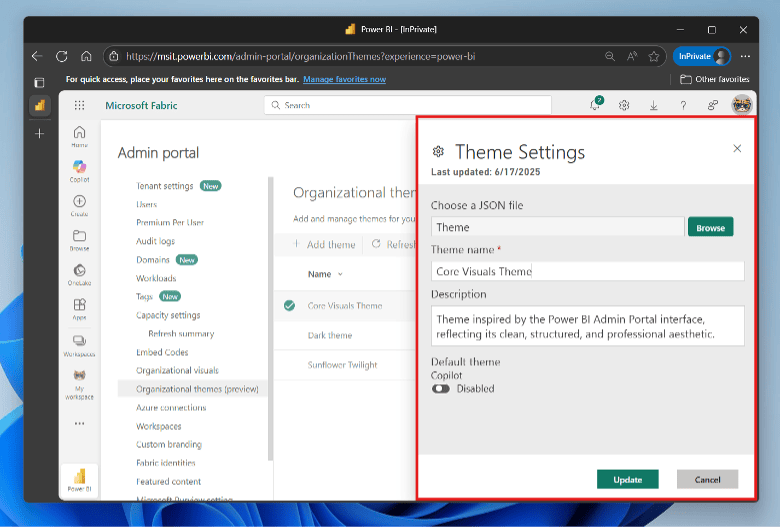Open settings gear in Fabric header
This screenshot has height=528, width=780.
[624, 105]
